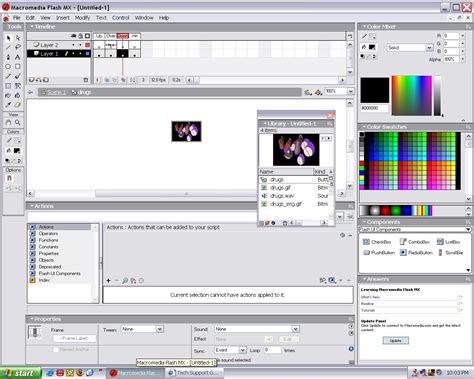This screenshot has height=379, width=474.
Task: Open the Insert menu
Action: tap(63, 18)
